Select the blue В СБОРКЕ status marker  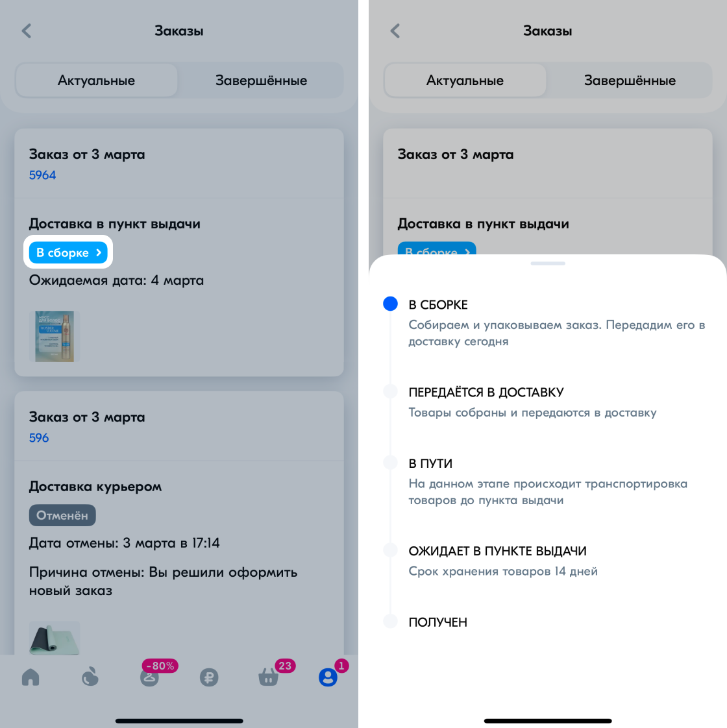(390, 304)
